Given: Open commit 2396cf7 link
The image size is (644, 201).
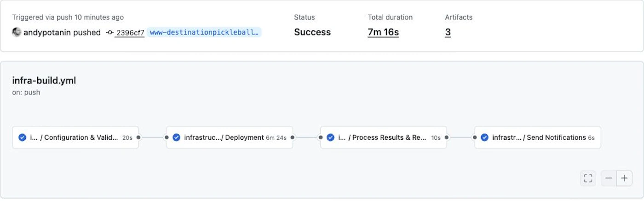Looking at the screenshot, I should (130, 32).
